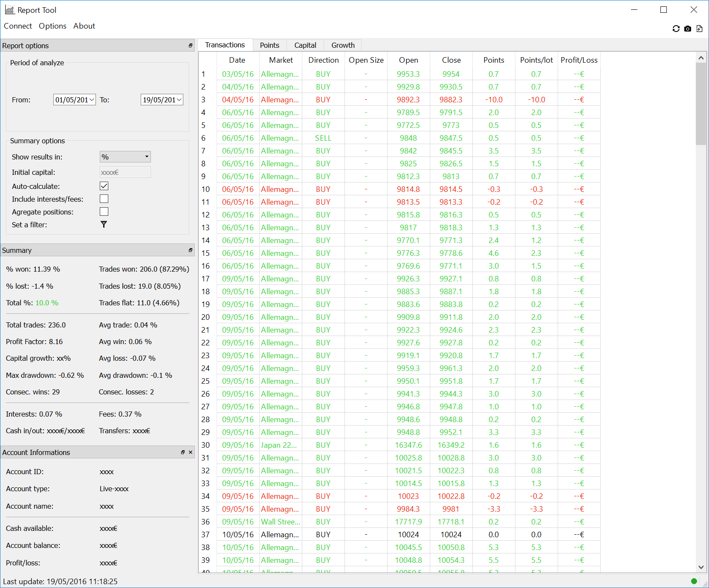Open the From date dropdown
The image size is (709, 588).
(92, 100)
